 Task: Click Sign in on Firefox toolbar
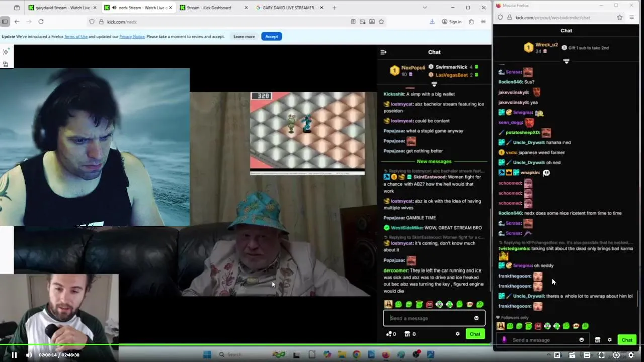pyautogui.click(x=452, y=22)
